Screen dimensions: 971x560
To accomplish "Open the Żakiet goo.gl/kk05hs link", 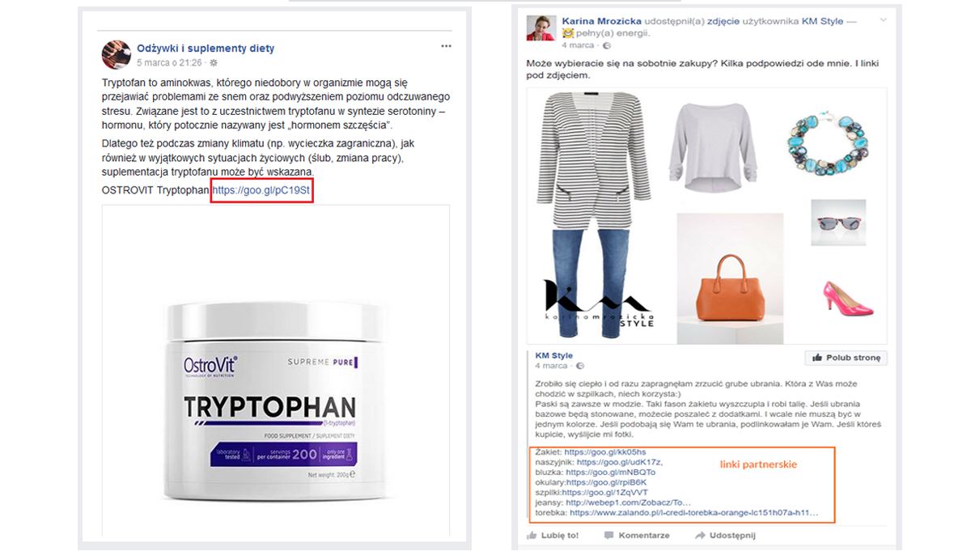I will click(605, 452).
